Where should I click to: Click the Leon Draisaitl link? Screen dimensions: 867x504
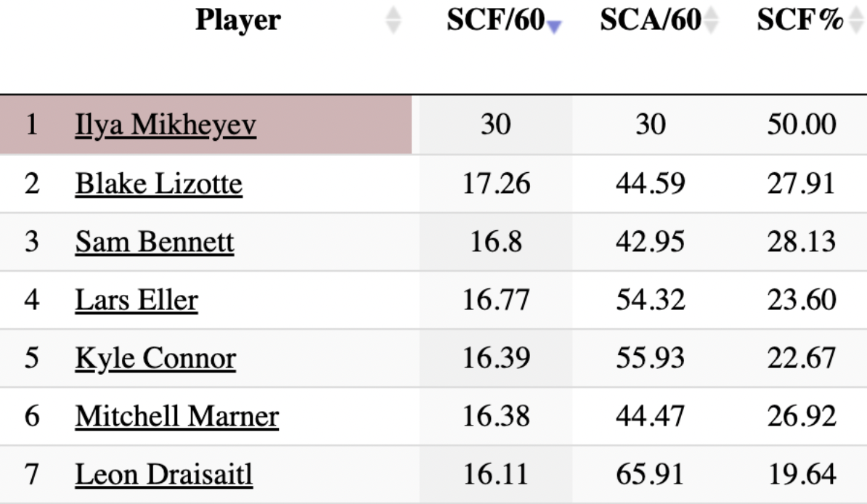pos(164,475)
